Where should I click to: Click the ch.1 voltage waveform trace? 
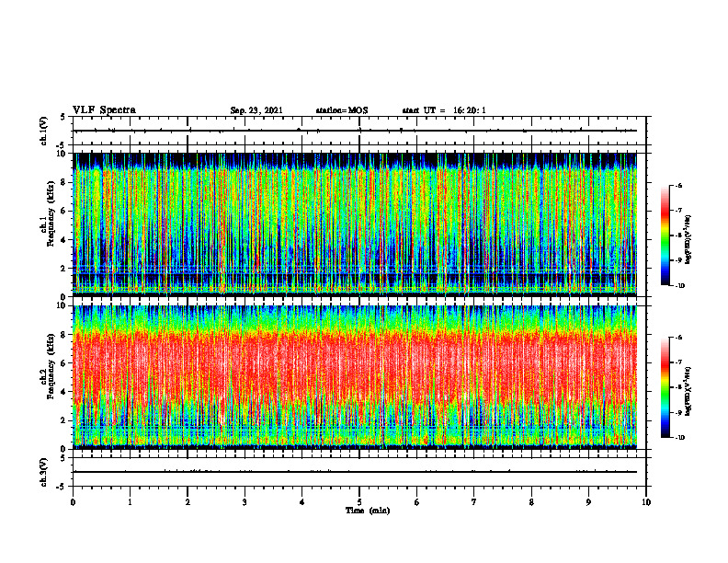click(x=355, y=131)
